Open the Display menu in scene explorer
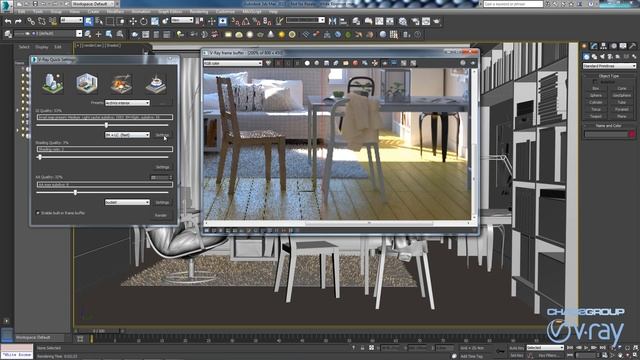 42,47
